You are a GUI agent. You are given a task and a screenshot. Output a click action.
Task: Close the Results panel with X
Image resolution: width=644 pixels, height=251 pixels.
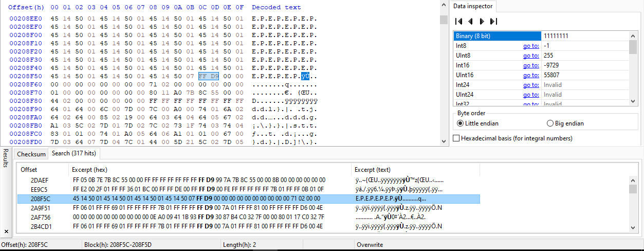6,231
